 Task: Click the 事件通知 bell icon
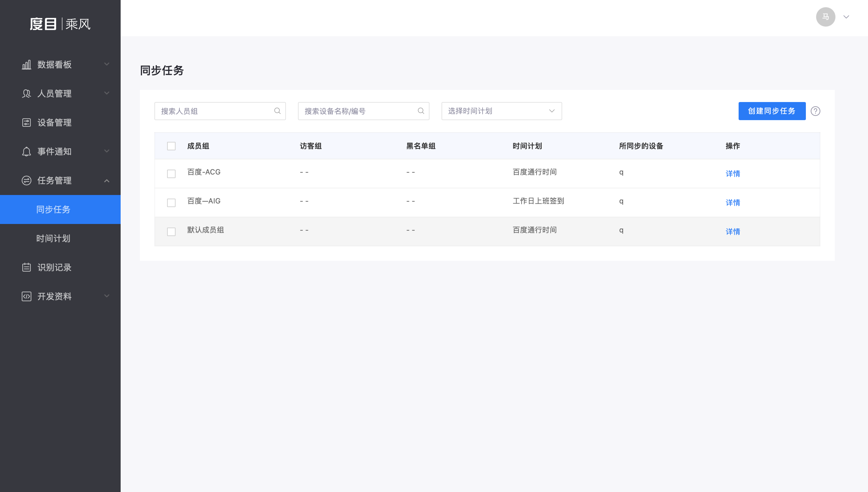click(x=26, y=152)
